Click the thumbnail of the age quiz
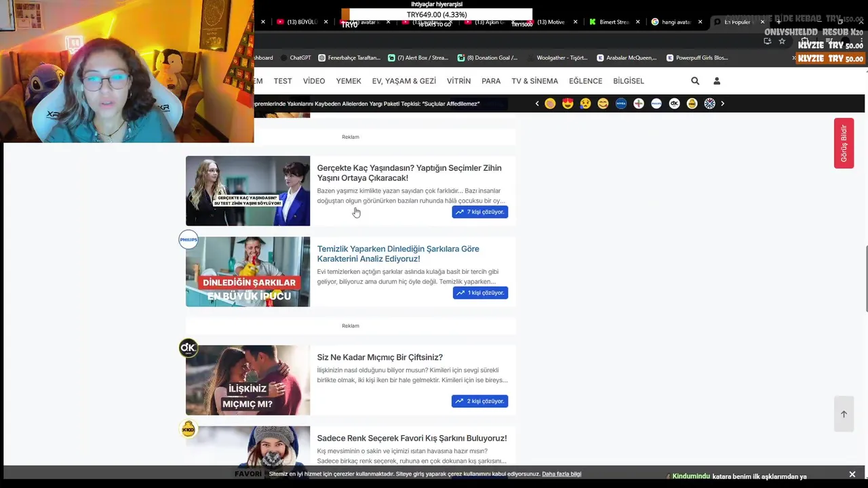This screenshot has height=488, width=868. point(248,191)
